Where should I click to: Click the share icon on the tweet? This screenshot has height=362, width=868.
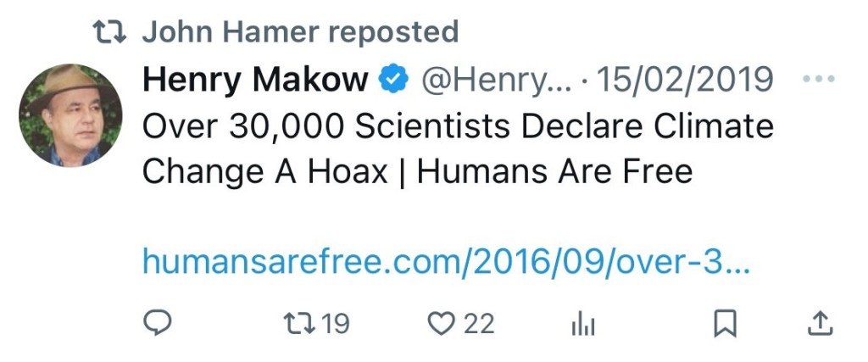(821, 323)
